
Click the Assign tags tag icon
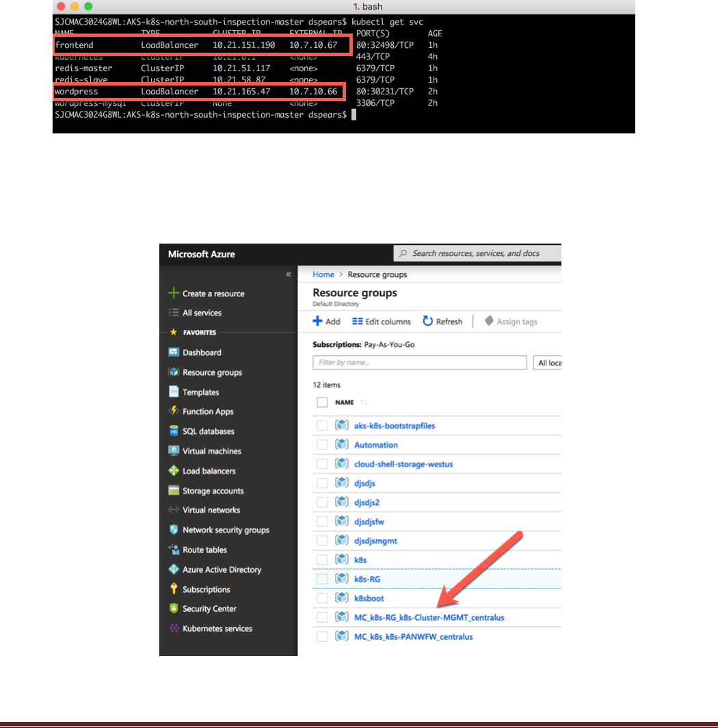pos(489,321)
